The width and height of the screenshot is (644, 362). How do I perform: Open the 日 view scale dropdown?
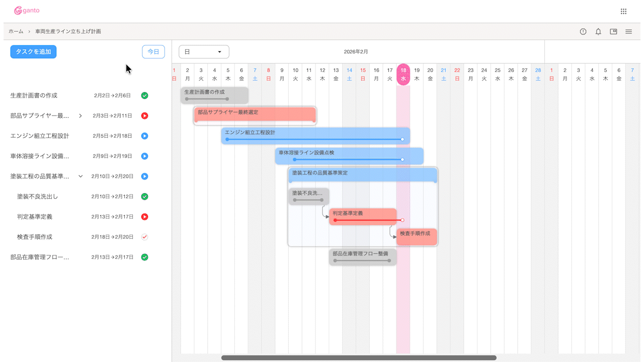pyautogui.click(x=204, y=52)
